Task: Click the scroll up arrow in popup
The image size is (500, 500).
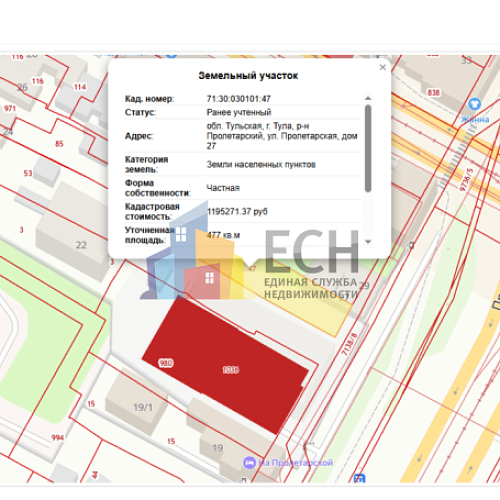Action: [x=368, y=98]
